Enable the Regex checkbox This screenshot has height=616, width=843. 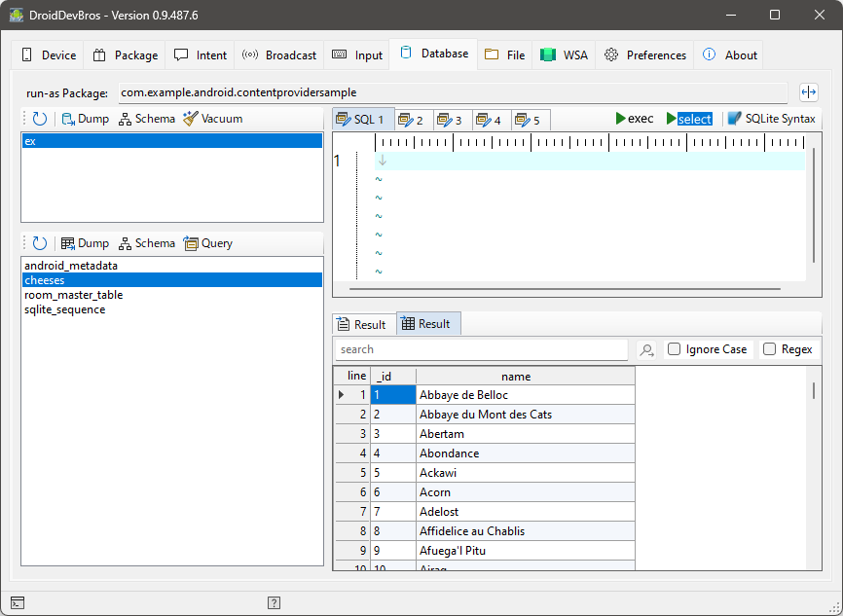[x=769, y=349]
